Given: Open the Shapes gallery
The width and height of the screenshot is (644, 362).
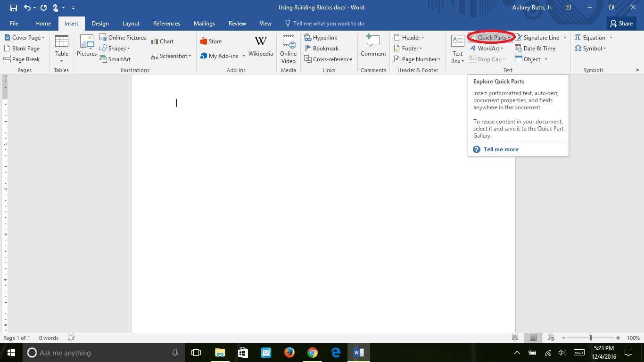Looking at the screenshot, I should point(116,49).
